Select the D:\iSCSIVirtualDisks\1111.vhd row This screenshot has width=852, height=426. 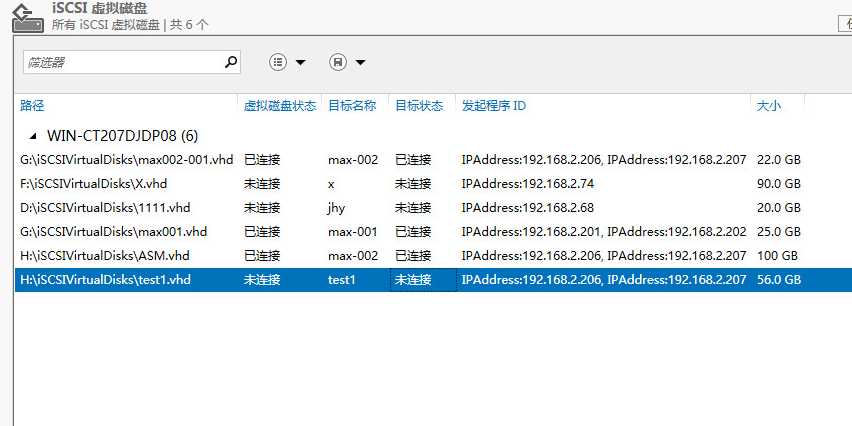(433, 208)
